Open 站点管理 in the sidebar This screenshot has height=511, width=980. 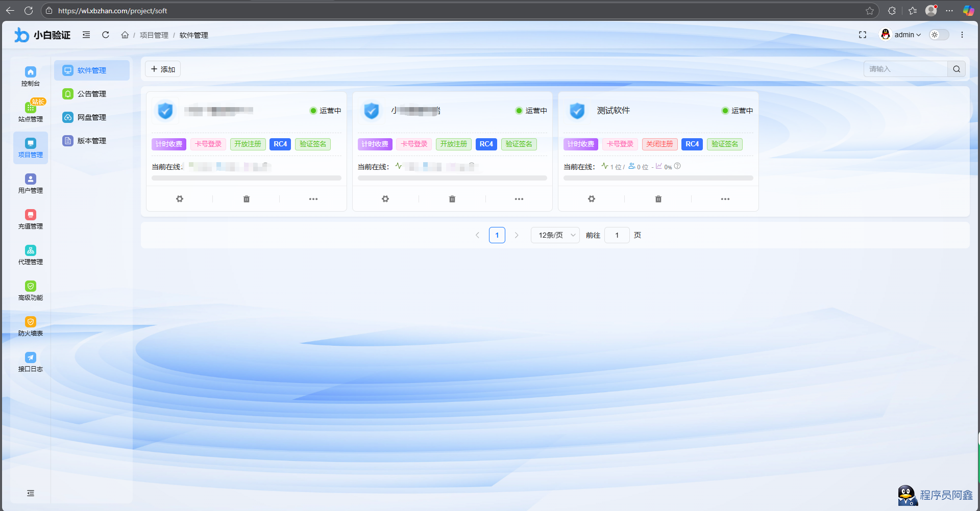[31, 112]
